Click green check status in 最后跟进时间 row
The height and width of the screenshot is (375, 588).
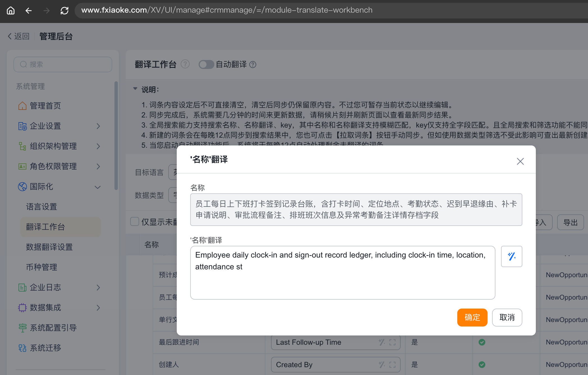coord(482,342)
